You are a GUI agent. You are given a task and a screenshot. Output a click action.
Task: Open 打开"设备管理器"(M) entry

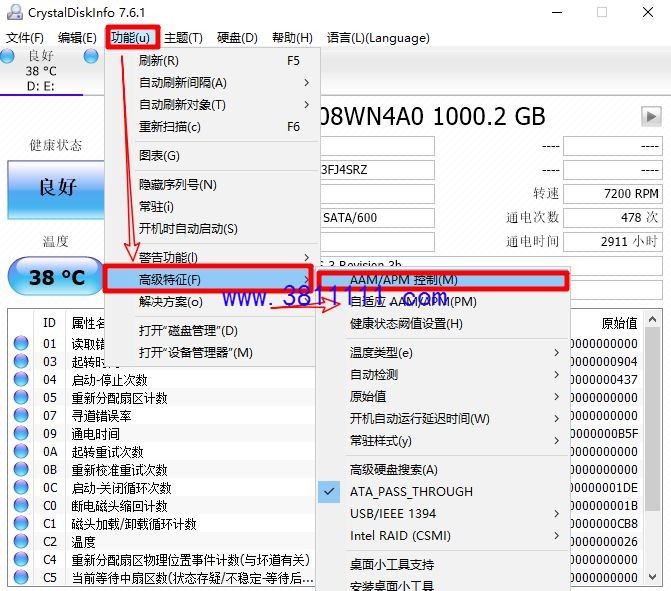click(213, 353)
